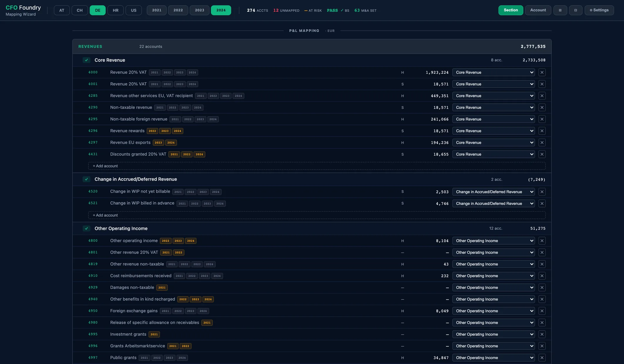The image size is (624, 364).
Task: Select the 2024 year tab in header
Action: click(221, 10)
